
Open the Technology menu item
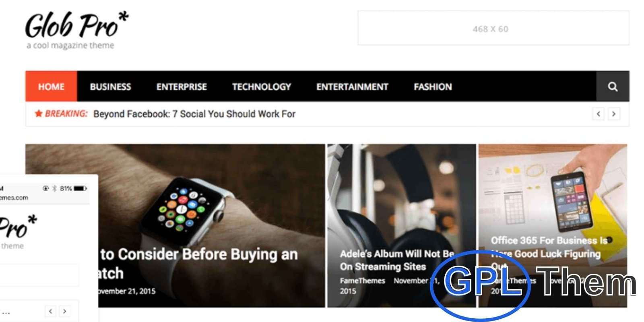[261, 87]
